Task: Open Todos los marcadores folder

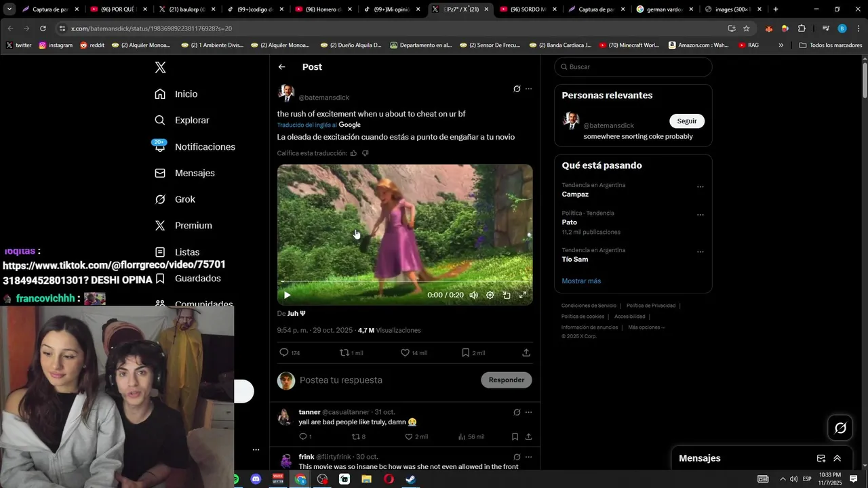Action: pyautogui.click(x=831, y=45)
